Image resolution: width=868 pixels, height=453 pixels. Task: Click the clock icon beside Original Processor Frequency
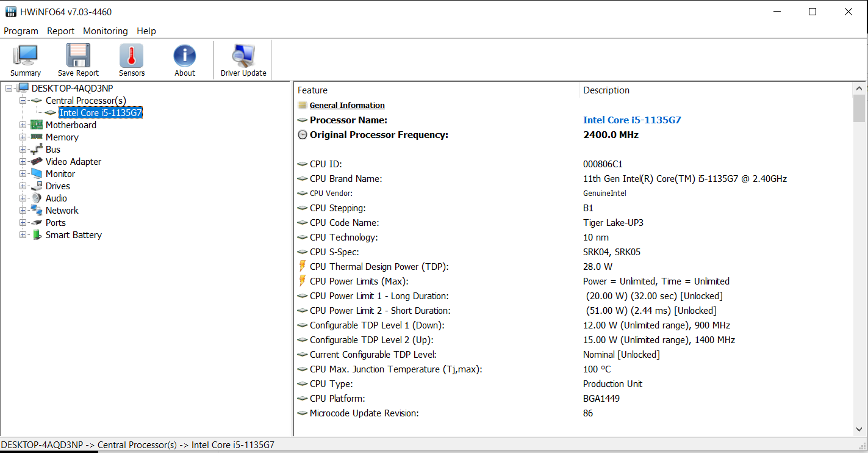(303, 135)
